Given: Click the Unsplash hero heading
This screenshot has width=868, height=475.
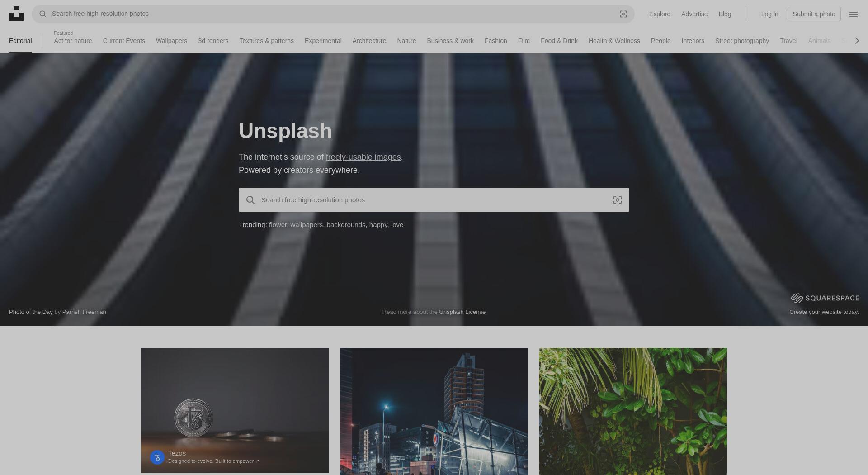Looking at the screenshot, I should 285,131.
